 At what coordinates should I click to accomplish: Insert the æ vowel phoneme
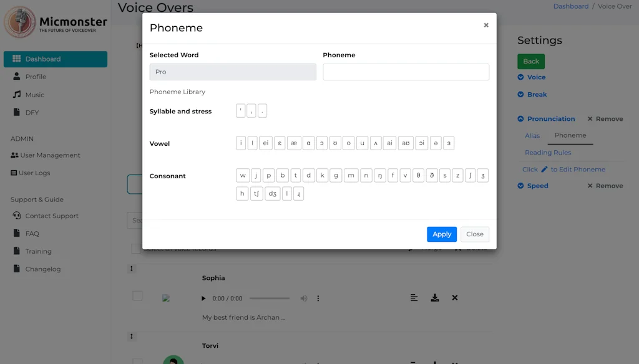click(294, 143)
